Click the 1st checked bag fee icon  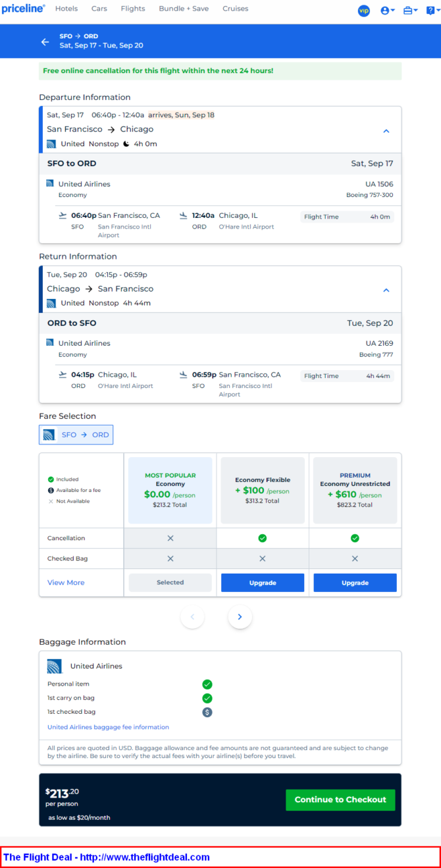click(207, 712)
